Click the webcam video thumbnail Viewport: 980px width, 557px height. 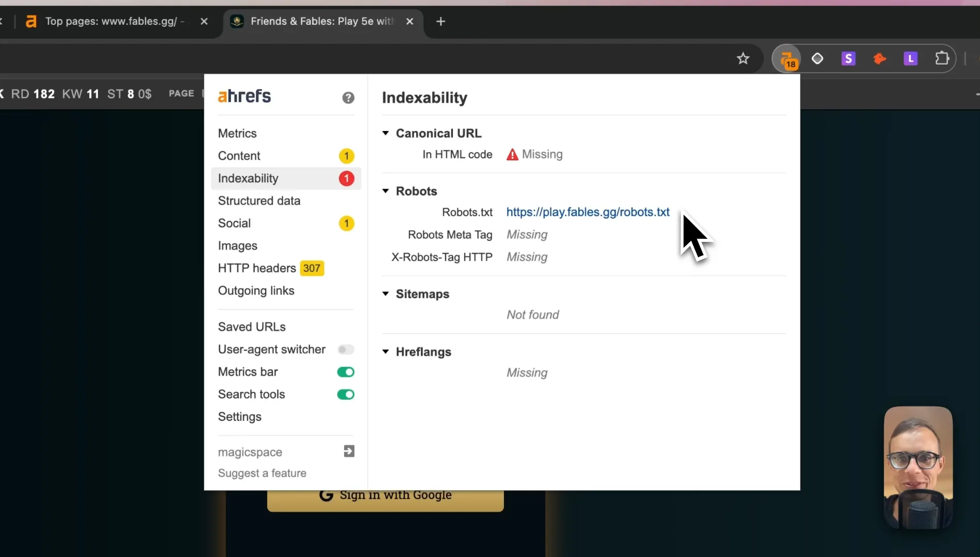(x=918, y=467)
